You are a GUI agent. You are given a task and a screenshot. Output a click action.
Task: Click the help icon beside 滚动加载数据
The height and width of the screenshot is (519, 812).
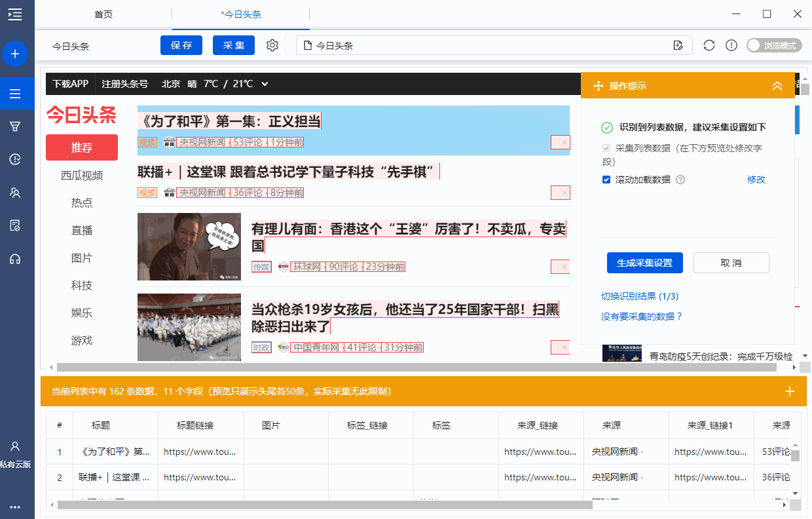[x=680, y=180]
